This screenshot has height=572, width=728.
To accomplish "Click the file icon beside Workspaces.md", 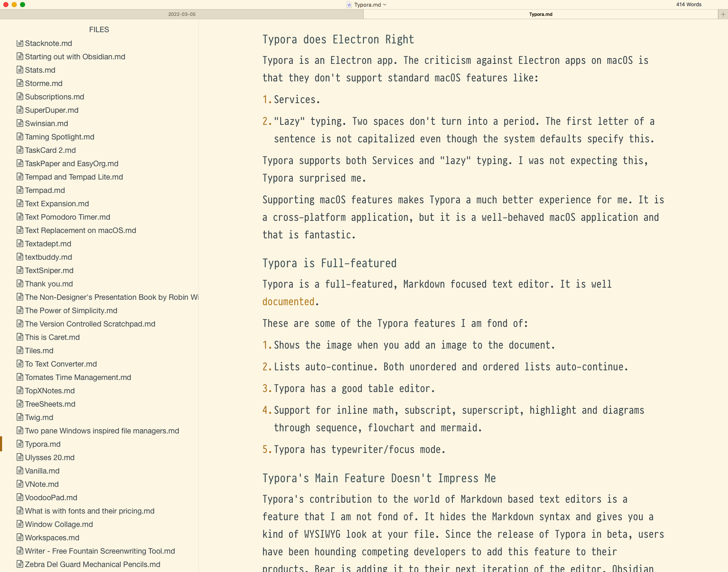I will point(20,537).
